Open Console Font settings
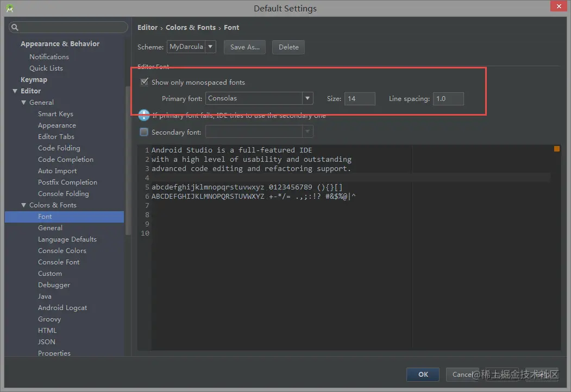571x392 pixels. coord(59,262)
